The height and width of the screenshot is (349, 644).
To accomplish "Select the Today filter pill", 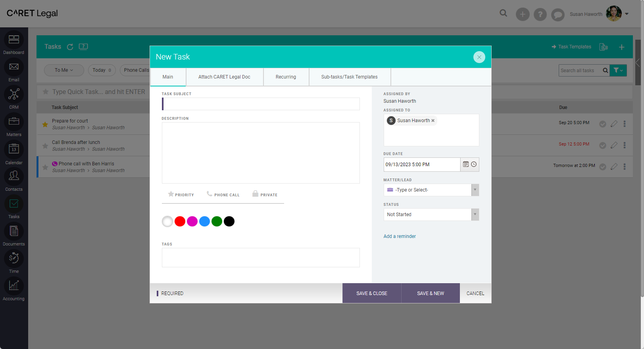I will point(102,70).
